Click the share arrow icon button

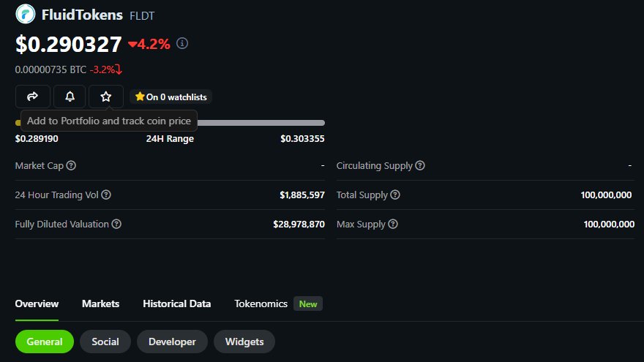(x=33, y=97)
